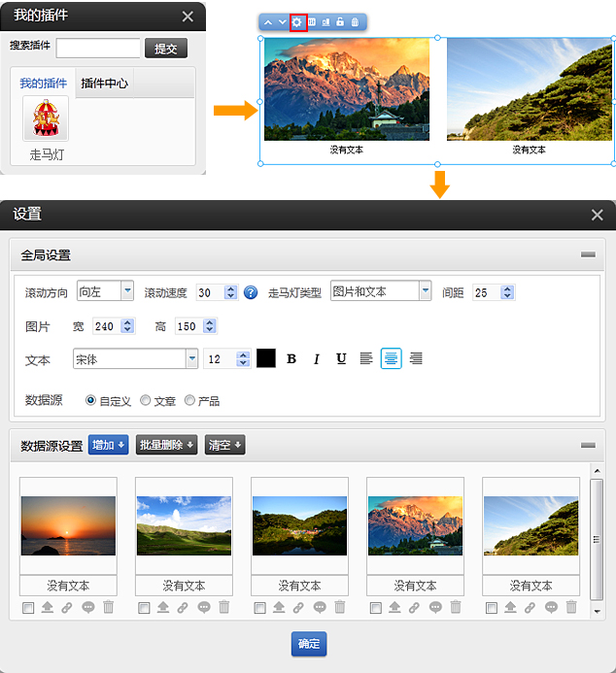Click the lock icon in widget toolbar
Image resolution: width=616 pixels, height=673 pixels.
(340, 22)
